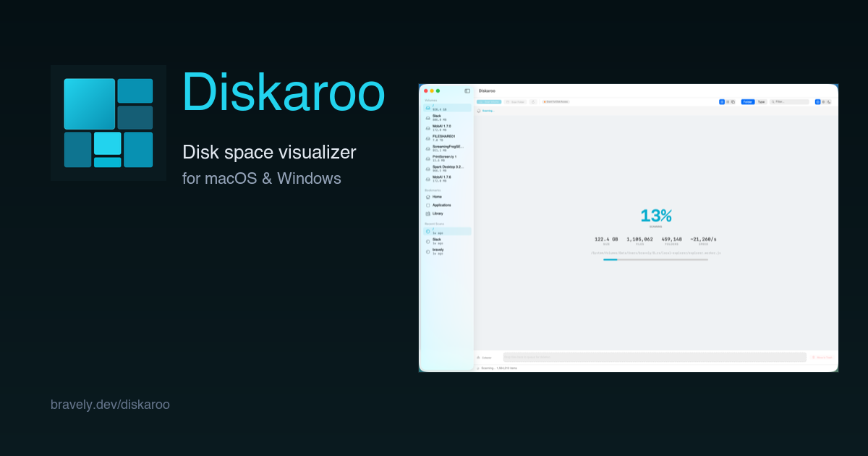Click Grant Full Disk Access
Screen dimensions: 868x456
(x=556, y=102)
